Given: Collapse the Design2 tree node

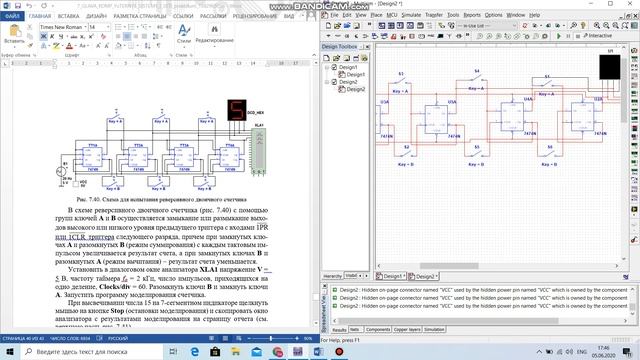Looking at the screenshot, I should click(327, 82).
